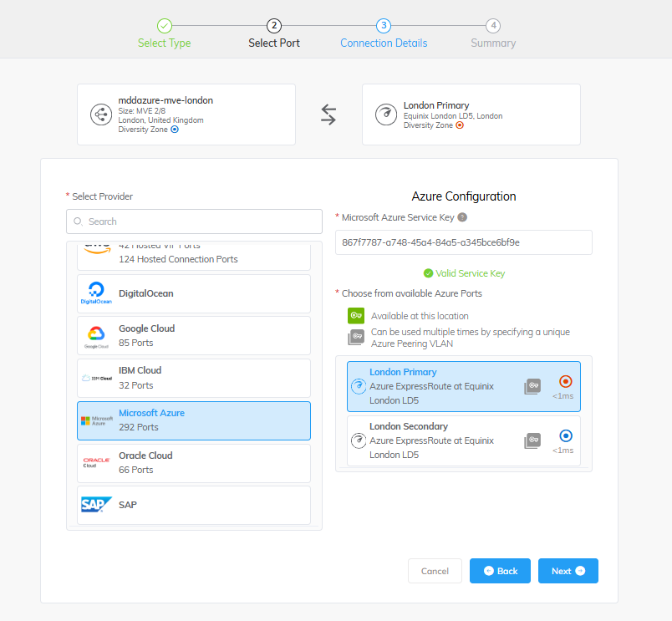Go to the Summary step

493,43
